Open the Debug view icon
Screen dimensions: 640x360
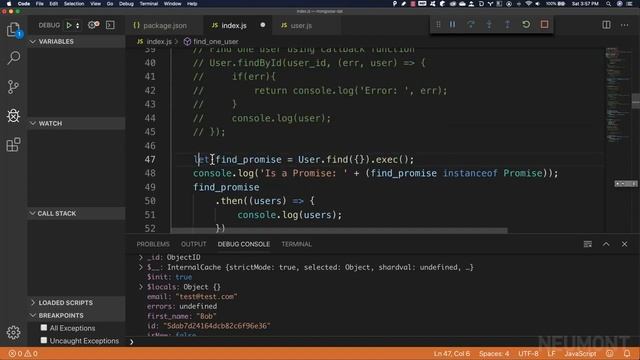tap(13, 116)
